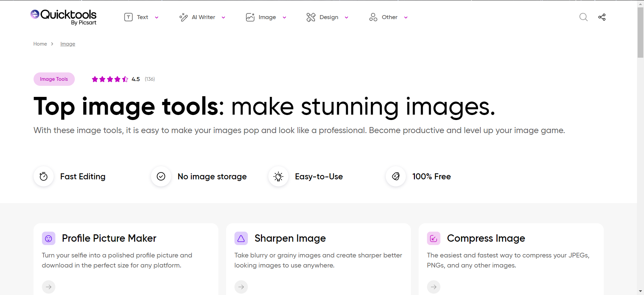Open the Design menu

pos(328,17)
